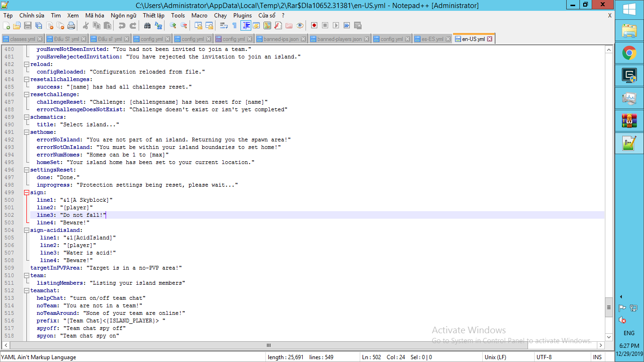This screenshot has height=362, width=644.
Task: Click the ENG language indicator
Action: click(629, 333)
